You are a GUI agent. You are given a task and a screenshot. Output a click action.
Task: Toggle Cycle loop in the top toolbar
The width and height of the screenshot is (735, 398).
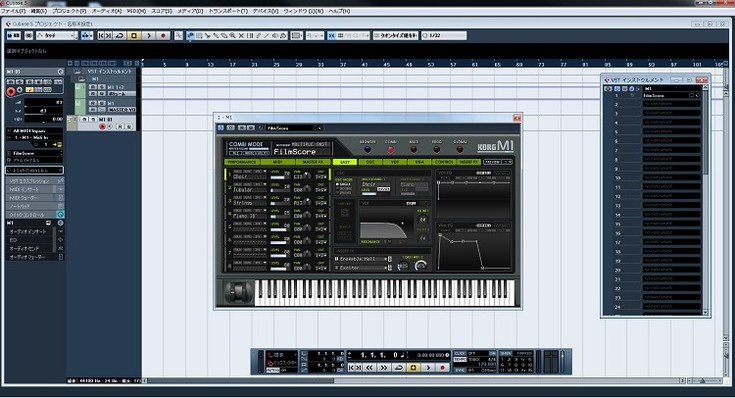click(x=120, y=36)
